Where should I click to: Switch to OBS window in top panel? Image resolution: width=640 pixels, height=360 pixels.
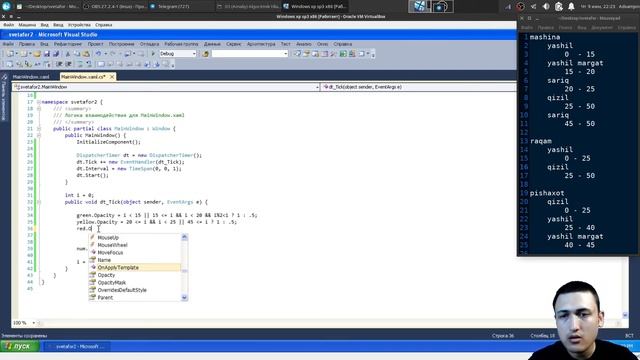pyautogui.click(x=114, y=7)
